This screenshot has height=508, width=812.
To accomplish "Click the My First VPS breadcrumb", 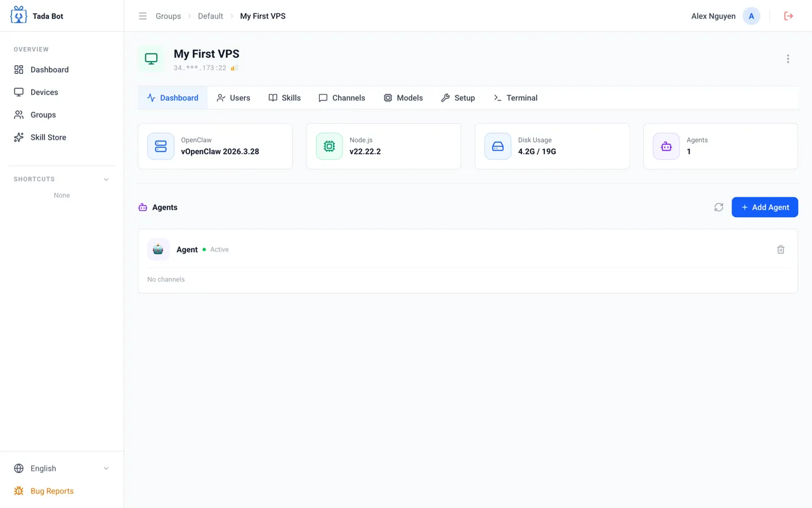I will pyautogui.click(x=263, y=16).
